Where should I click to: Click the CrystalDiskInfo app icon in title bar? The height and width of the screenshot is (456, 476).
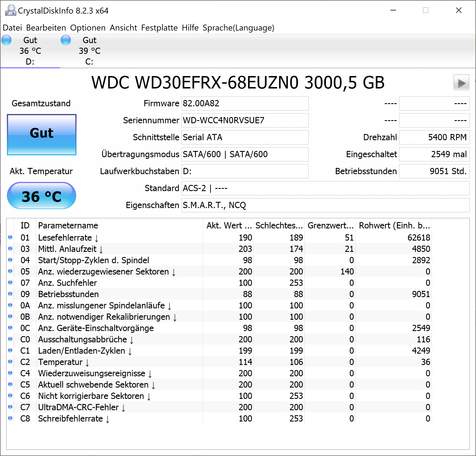coord(11,10)
